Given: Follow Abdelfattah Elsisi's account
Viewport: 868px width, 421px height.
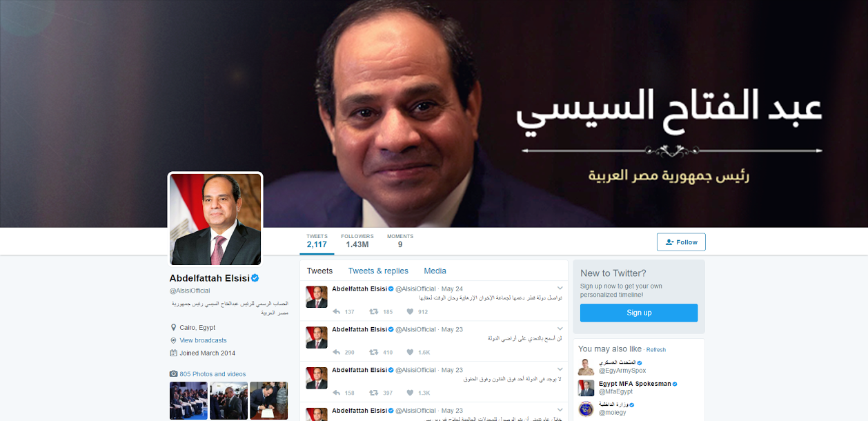Looking at the screenshot, I should coord(681,242).
